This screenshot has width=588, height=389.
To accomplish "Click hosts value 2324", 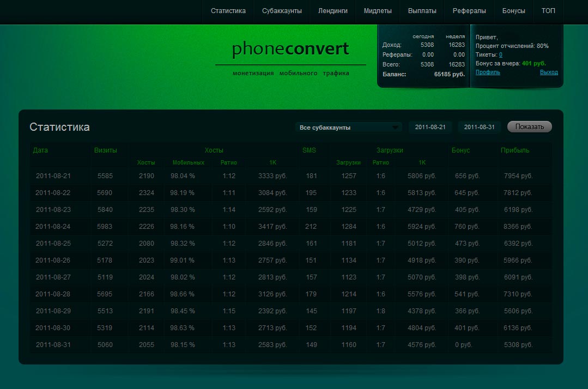I will [x=146, y=193].
